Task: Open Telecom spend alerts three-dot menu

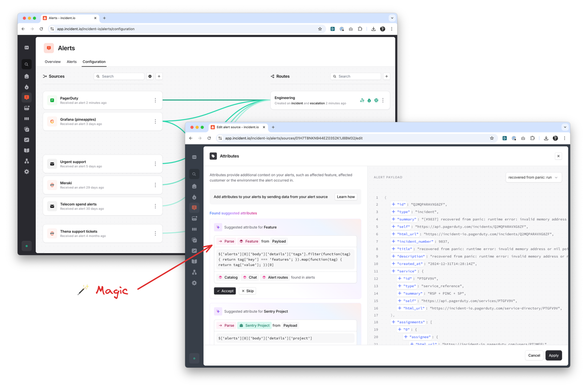Action: [155, 206]
